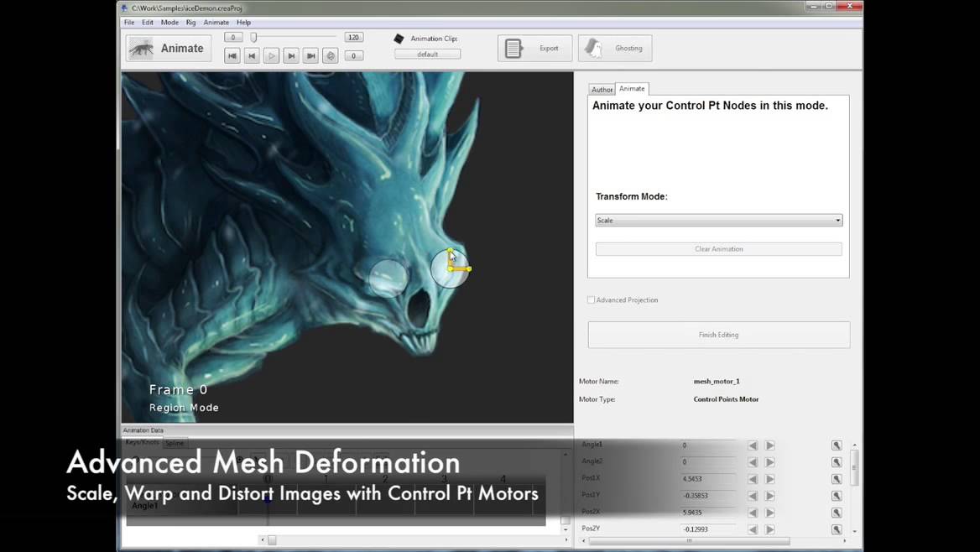This screenshot has width=980, height=552.
Task: Open the File menu
Action: click(129, 23)
